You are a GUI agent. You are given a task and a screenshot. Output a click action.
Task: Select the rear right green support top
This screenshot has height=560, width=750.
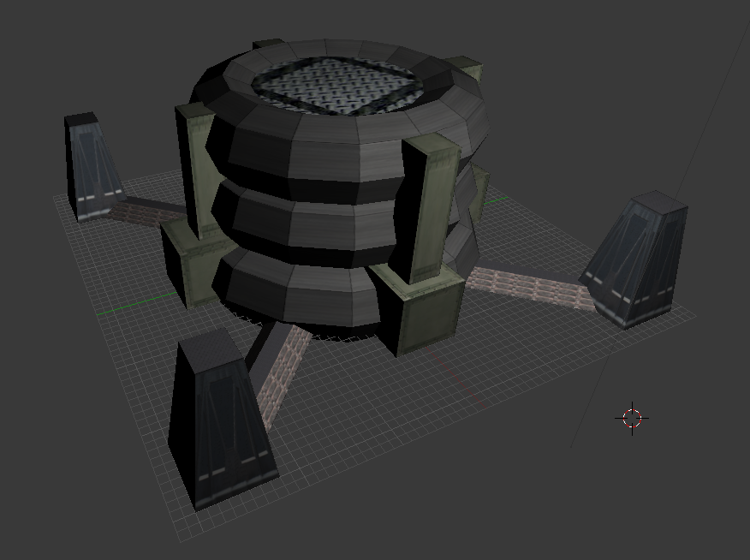tap(465, 68)
